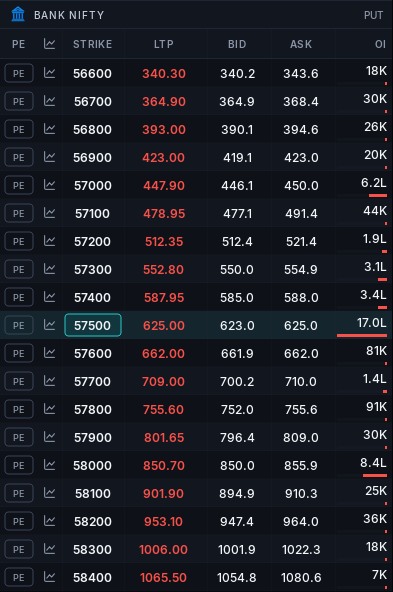Click PE button for 56600 strike

point(19,73)
